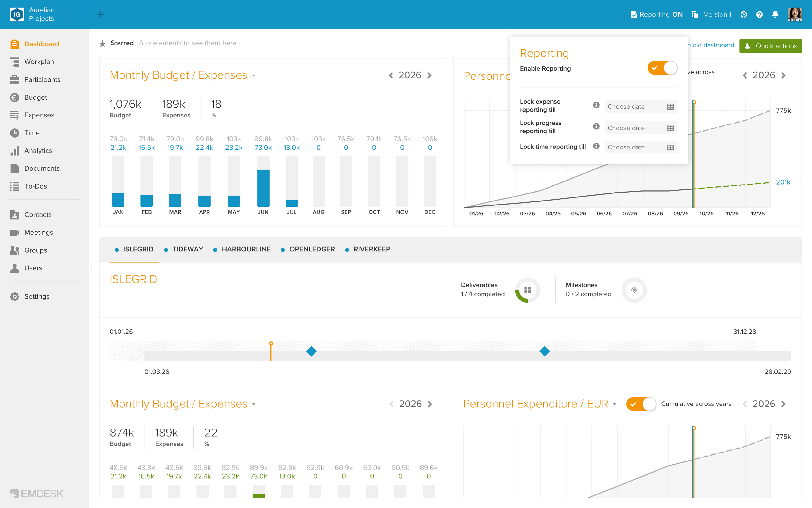Expand lower Monthly Budget / Expenses dropdown arrow
812x508 pixels.
pos(254,405)
